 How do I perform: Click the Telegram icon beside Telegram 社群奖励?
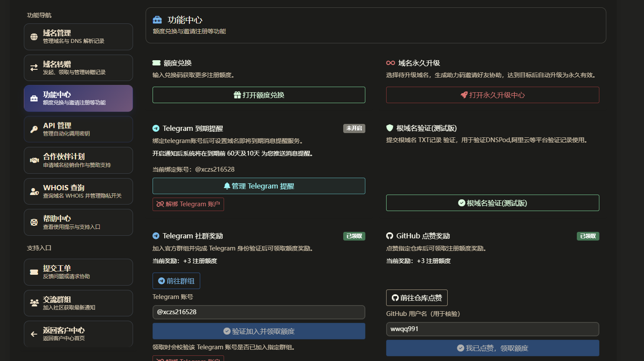(156, 236)
